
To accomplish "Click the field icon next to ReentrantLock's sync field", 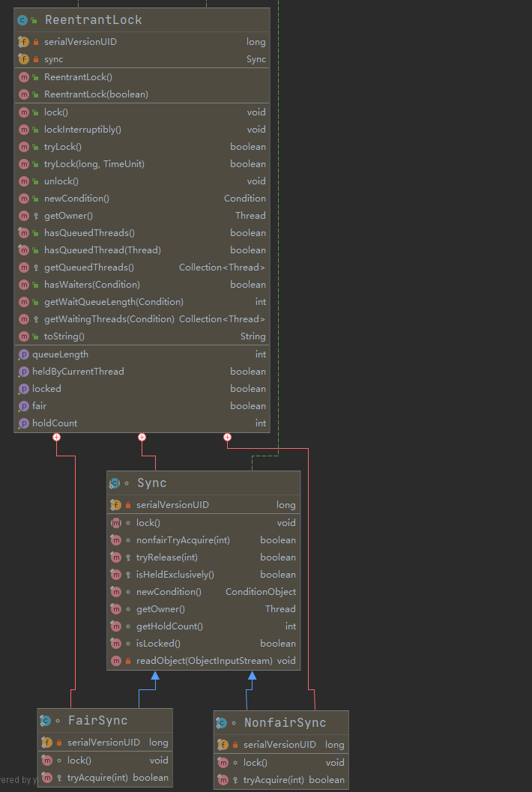I will 23,59.
